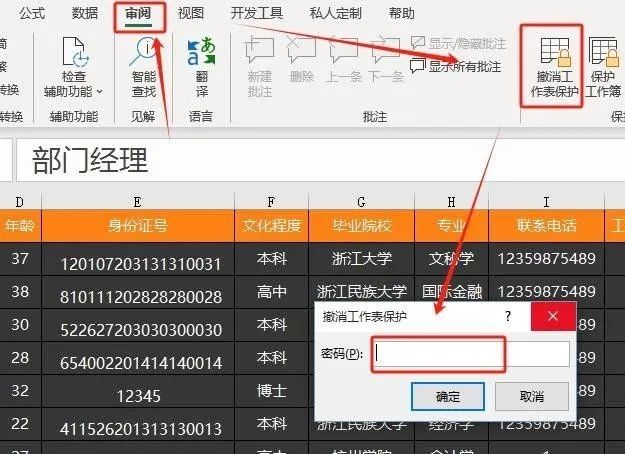Select column E header
Viewport: 625px width, 454px height.
(138, 202)
